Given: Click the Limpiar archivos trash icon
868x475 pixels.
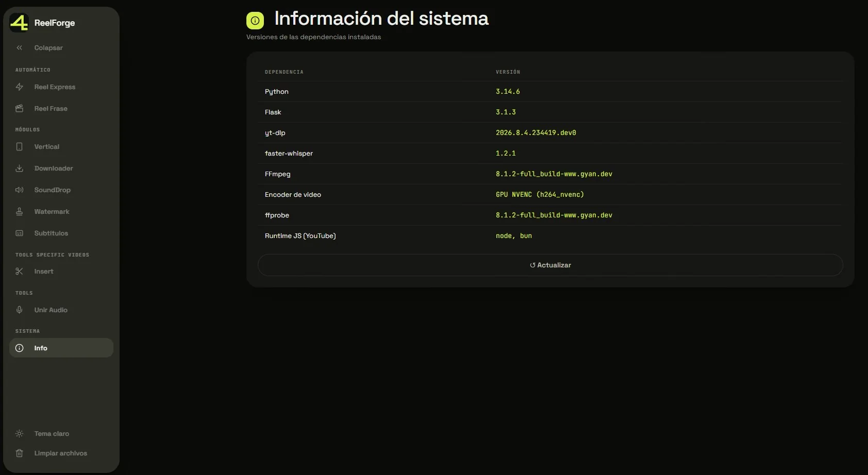Looking at the screenshot, I should click(x=19, y=453).
